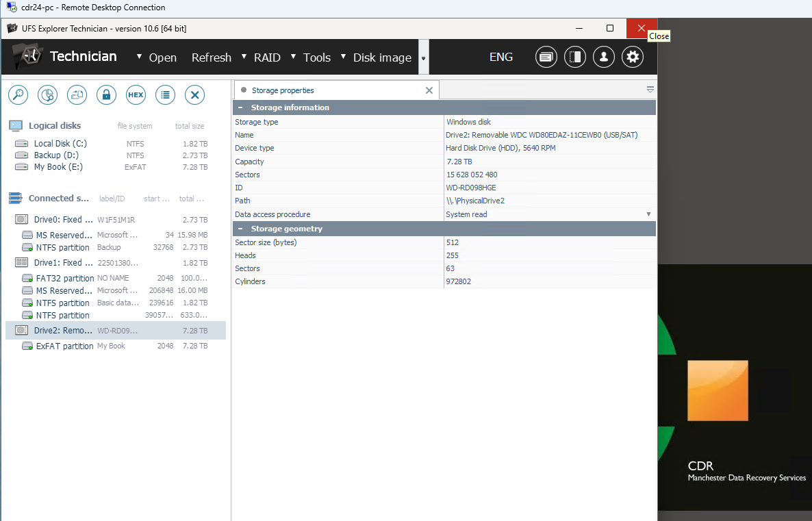
Task: Click the Name value WDC WD80EDAZ
Action: pyautogui.click(x=542, y=135)
